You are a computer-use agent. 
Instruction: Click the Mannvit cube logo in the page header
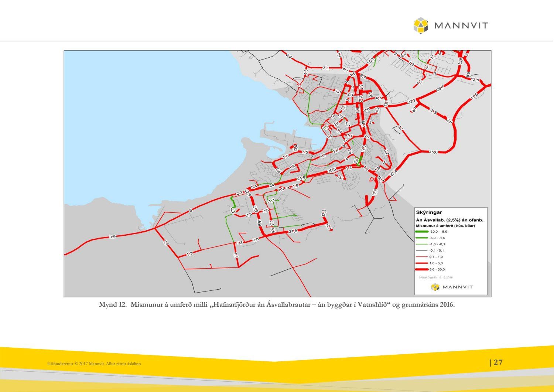(x=421, y=25)
